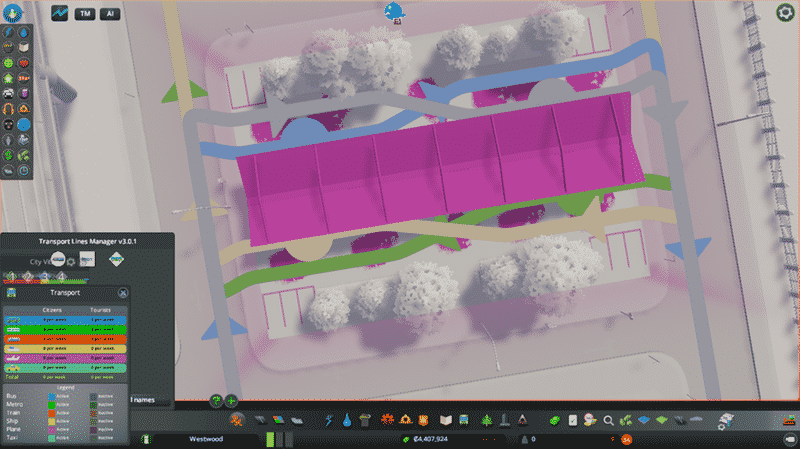
Task: Expand the Electricity build menu in toolbar
Action: [x=328, y=419]
